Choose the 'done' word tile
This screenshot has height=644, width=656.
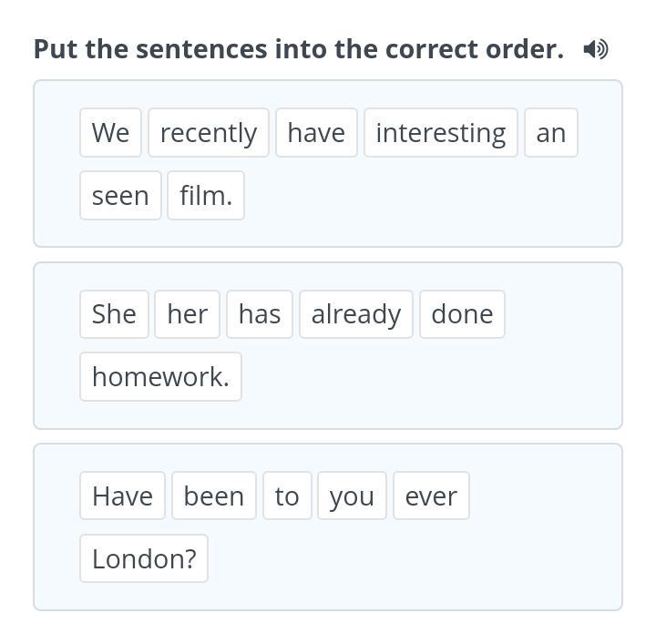pyautogui.click(x=462, y=314)
